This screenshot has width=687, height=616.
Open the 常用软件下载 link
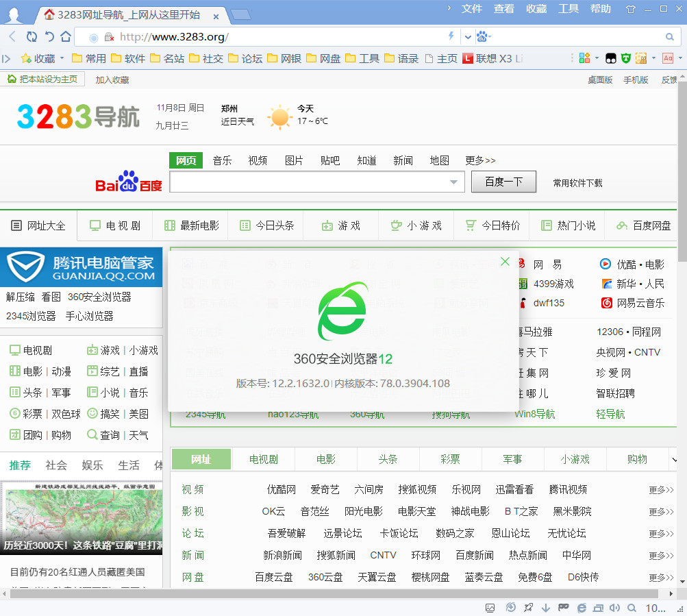577,183
